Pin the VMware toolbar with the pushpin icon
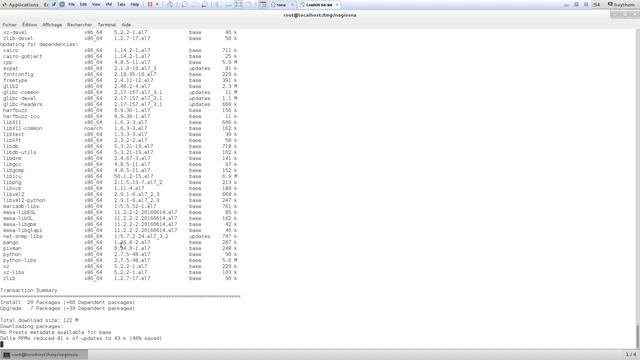 [54, 4]
